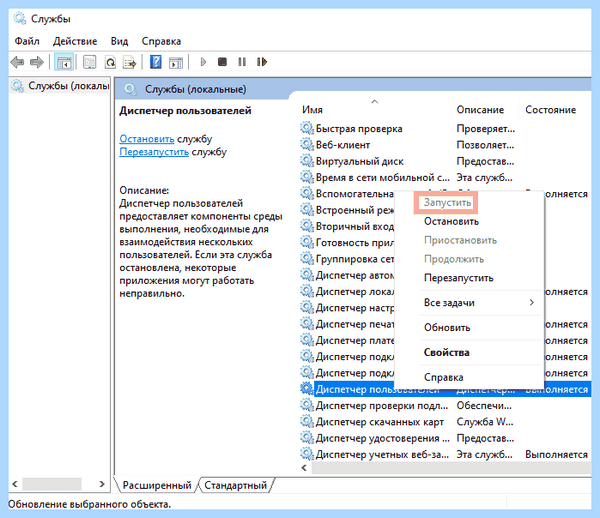Click gear icon of Диспетчер учетных веб-записей
This screenshot has height=518, width=600.
307,454
